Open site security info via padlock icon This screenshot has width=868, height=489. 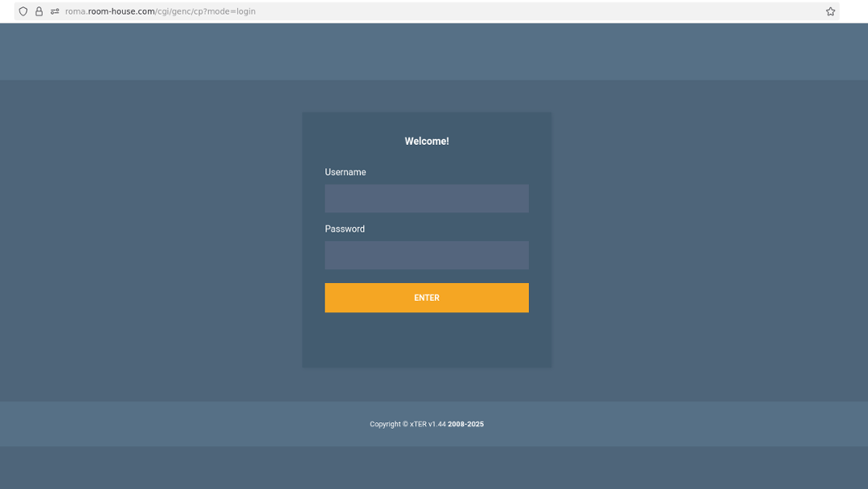tap(39, 11)
